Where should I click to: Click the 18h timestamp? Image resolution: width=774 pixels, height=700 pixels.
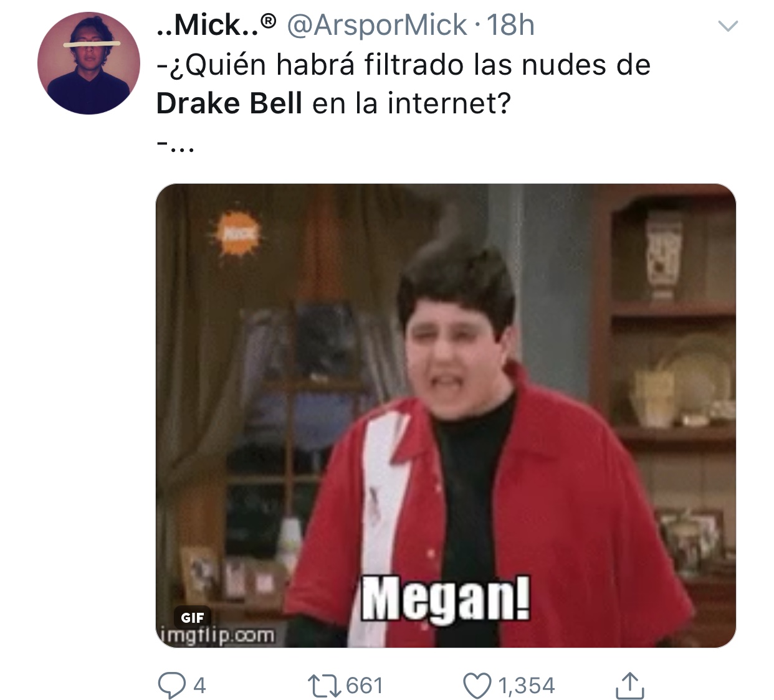(510, 26)
